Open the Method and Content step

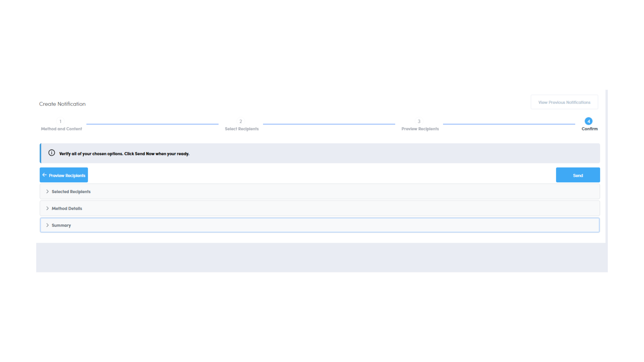[61, 129]
